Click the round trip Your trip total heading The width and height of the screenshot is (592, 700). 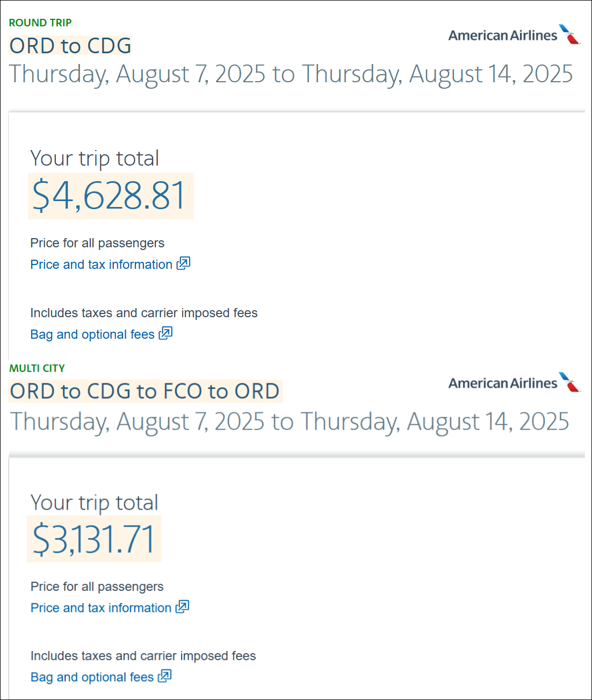95,158
